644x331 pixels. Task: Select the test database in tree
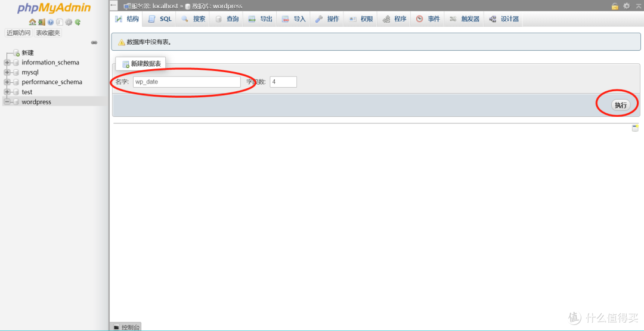click(27, 92)
